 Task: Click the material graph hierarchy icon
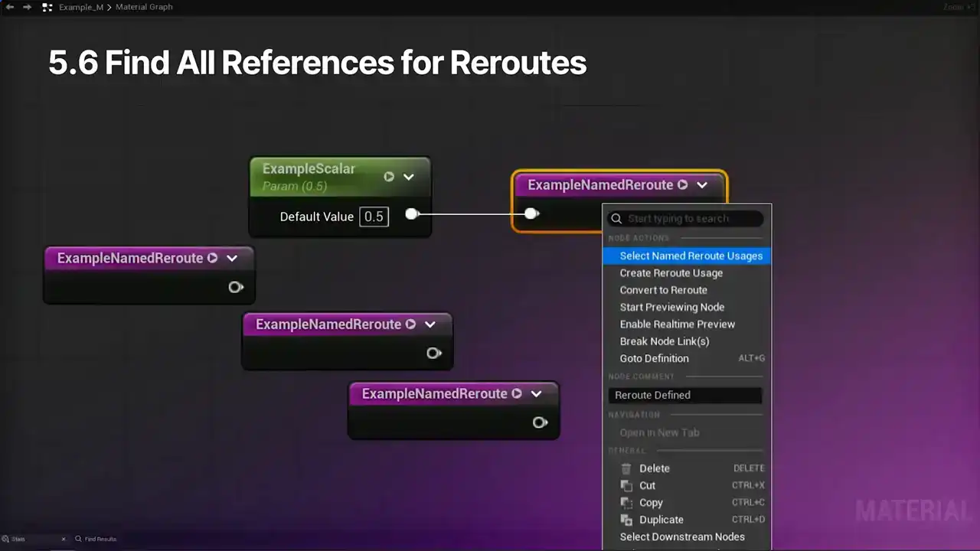[47, 7]
